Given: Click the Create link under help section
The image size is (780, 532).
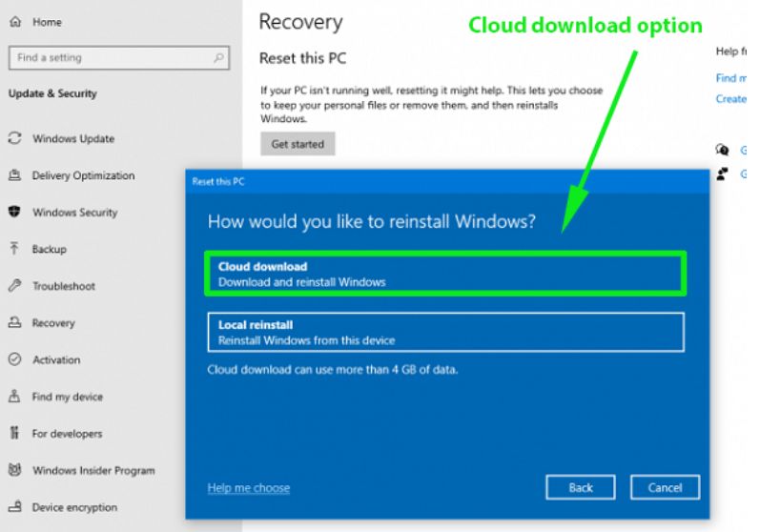Looking at the screenshot, I should (730, 99).
